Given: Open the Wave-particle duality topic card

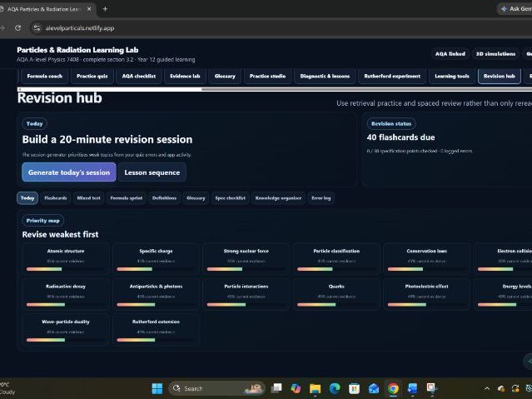Looking at the screenshot, I should 66,329.
